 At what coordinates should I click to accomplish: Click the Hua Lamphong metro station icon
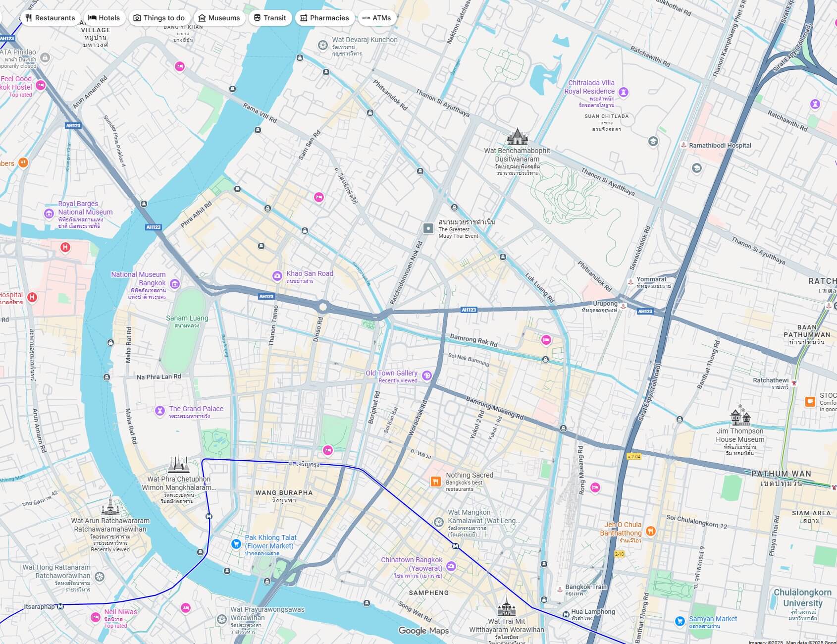[x=566, y=614]
